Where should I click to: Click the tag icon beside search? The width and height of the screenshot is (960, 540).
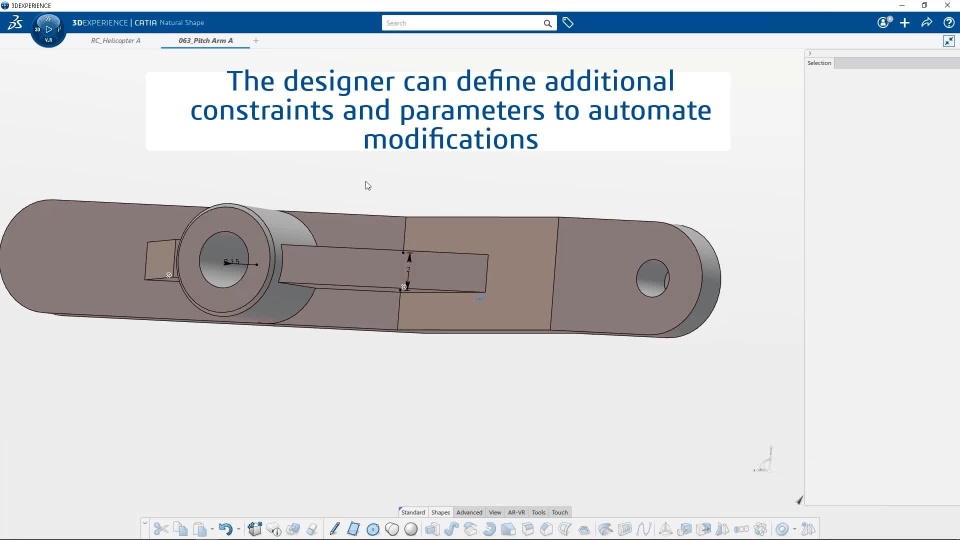point(568,23)
